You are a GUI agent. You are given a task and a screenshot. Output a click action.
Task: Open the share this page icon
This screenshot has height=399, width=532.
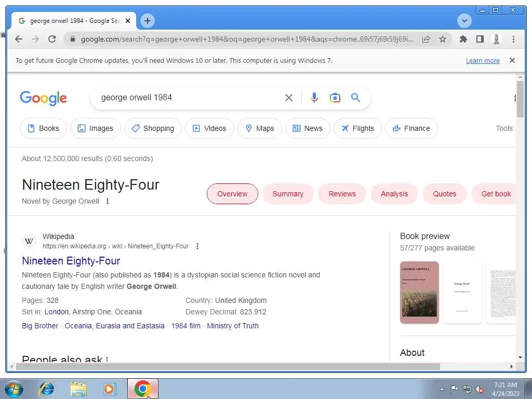point(426,39)
